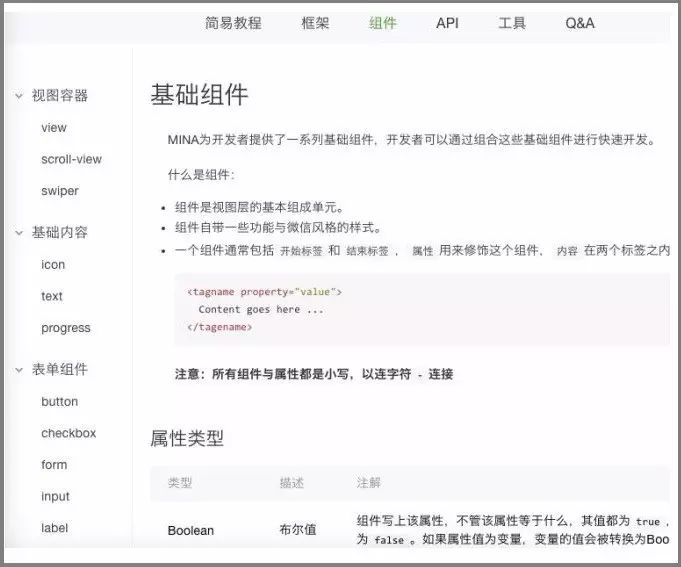Click the 结束标签 inline code label
681x567 pixels.
click(367, 251)
